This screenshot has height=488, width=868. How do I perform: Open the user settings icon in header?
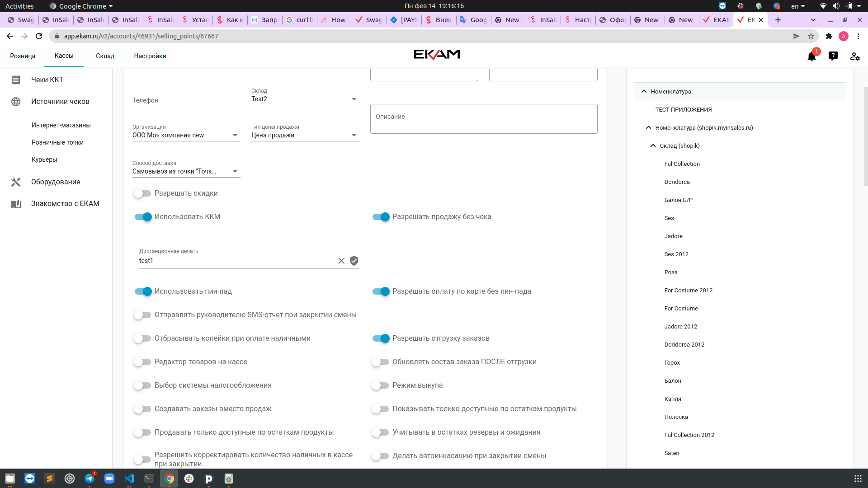click(855, 56)
